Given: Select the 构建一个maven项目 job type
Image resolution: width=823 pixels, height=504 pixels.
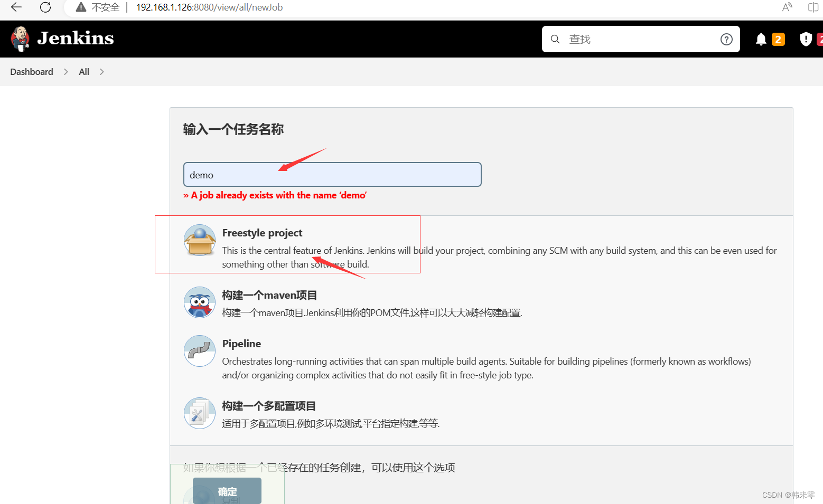Looking at the screenshot, I should (269, 294).
